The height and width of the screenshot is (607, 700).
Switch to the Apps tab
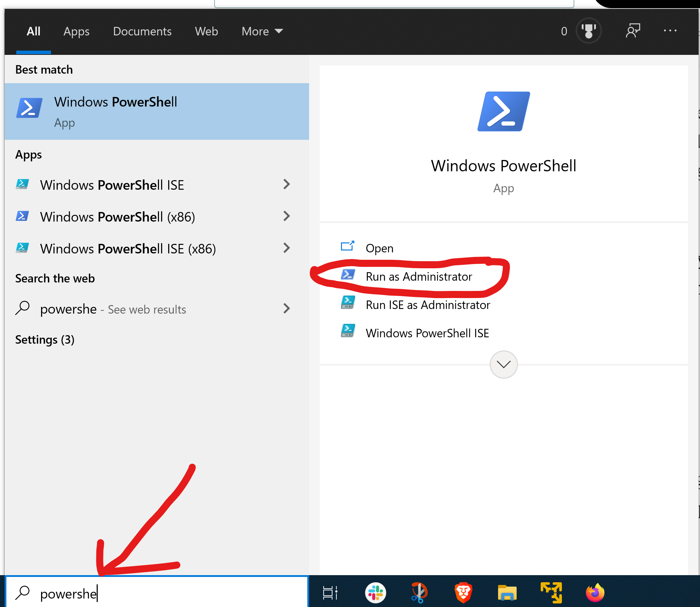tap(76, 32)
